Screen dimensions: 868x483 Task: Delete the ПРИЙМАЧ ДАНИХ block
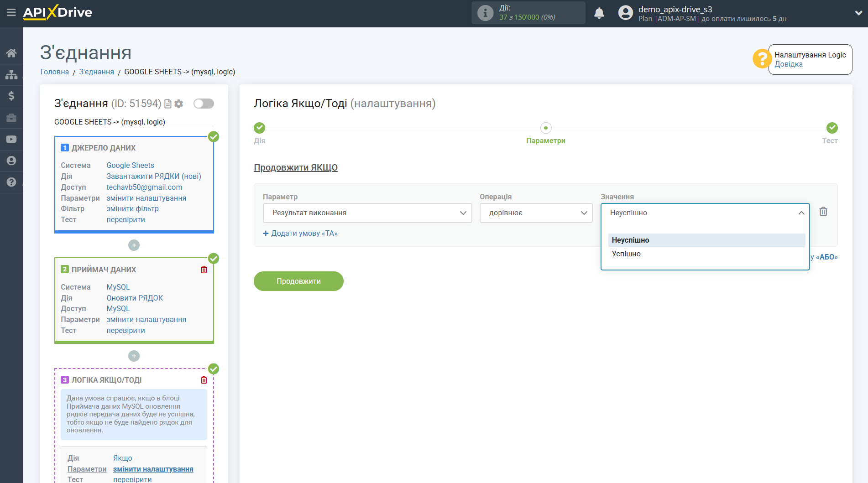(x=204, y=270)
